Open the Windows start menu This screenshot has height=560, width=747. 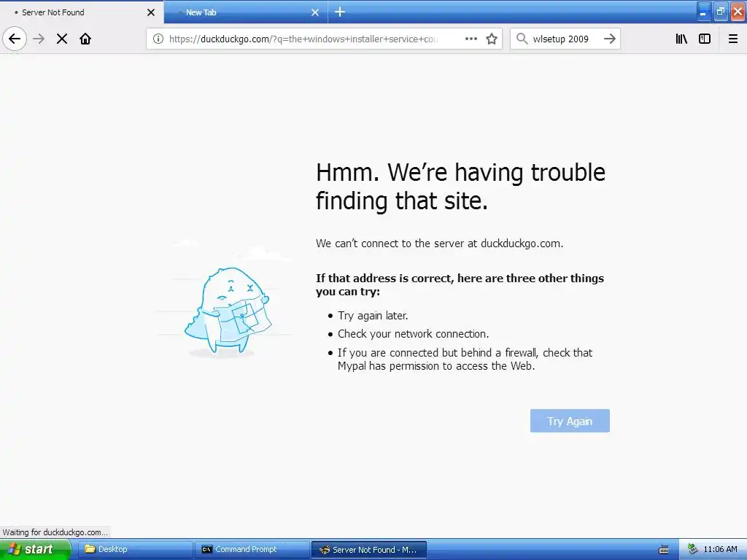(x=36, y=550)
